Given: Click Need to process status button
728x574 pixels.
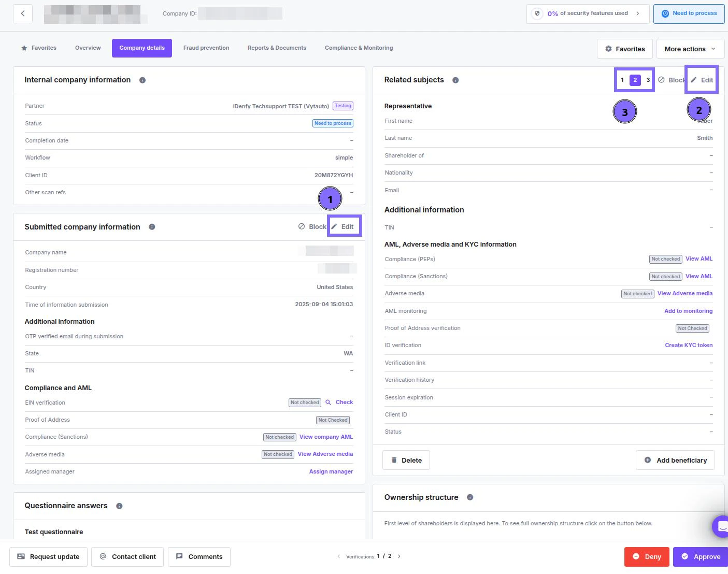Looking at the screenshot, I should tap(689, 13).
